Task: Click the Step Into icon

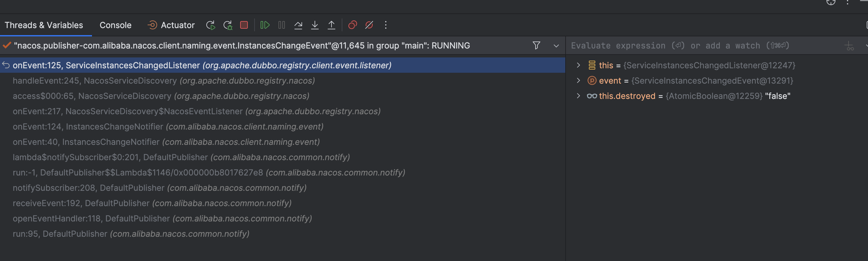Action: pos(315,25)
